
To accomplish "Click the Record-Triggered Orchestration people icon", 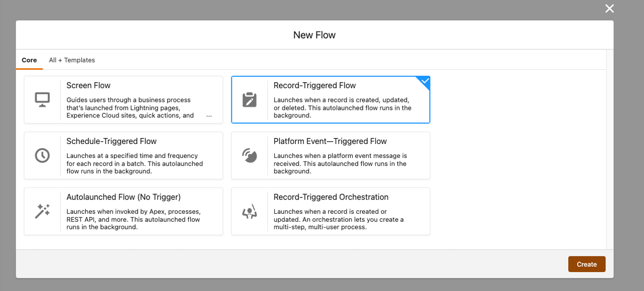I will click(x=249, y=211).
